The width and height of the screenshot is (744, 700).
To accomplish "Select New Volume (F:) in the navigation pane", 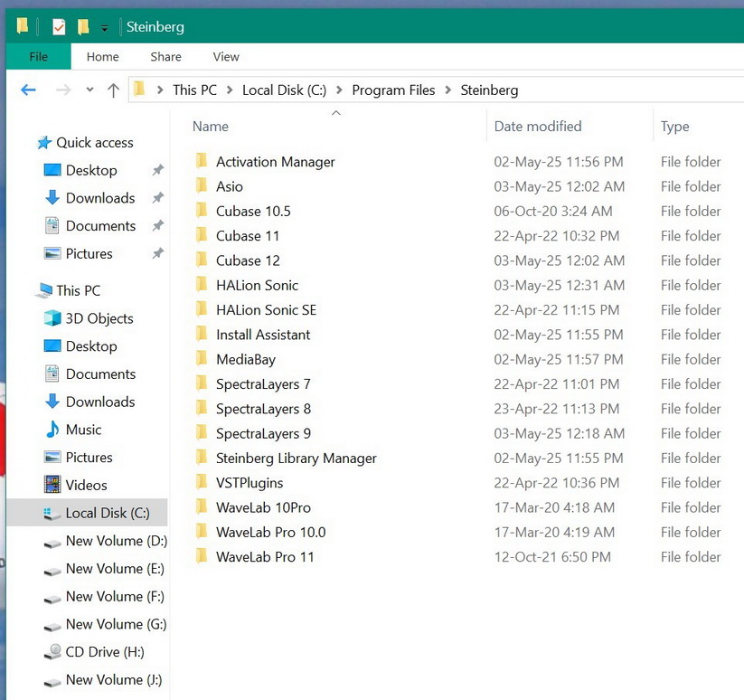I will tap(115, 596).
